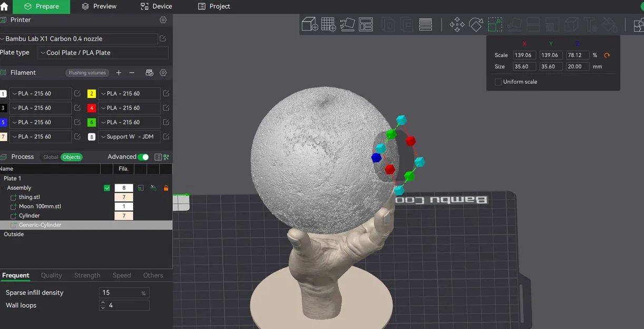Toggle the Advanced mode switch

pyautogui.click(x=143, y=157)
